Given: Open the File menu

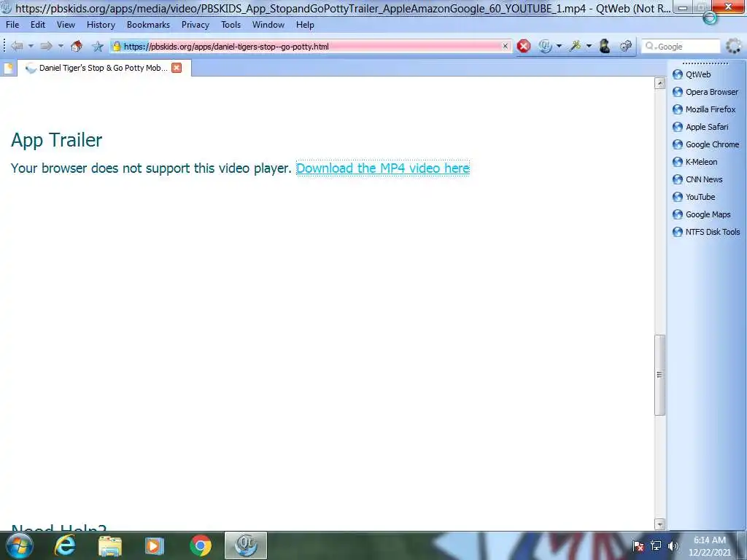Looking at the screenshot, I should pyautogui.click(x=12, y=25).
